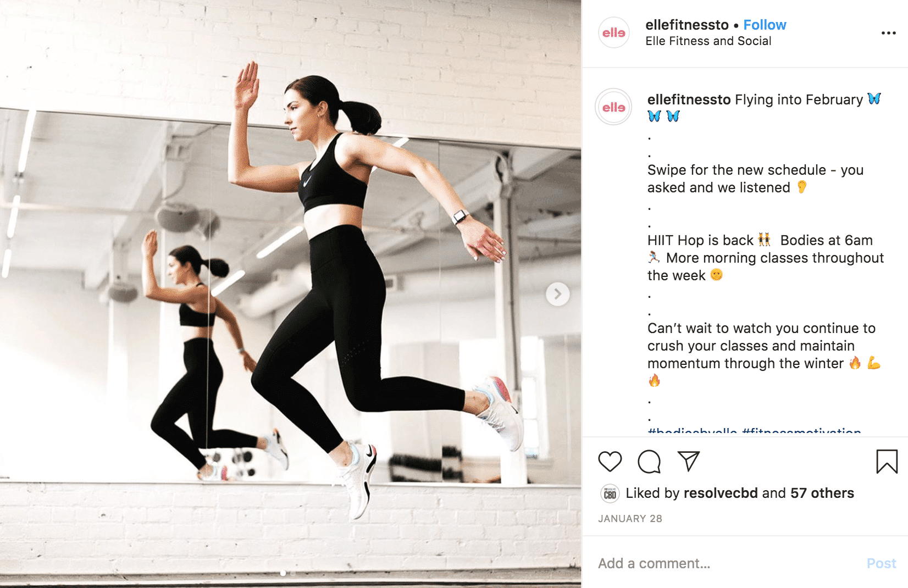The height and width of the screenshot is (588, 908).
Task: Save post with bookmark icon
Action: pos(887,462)
